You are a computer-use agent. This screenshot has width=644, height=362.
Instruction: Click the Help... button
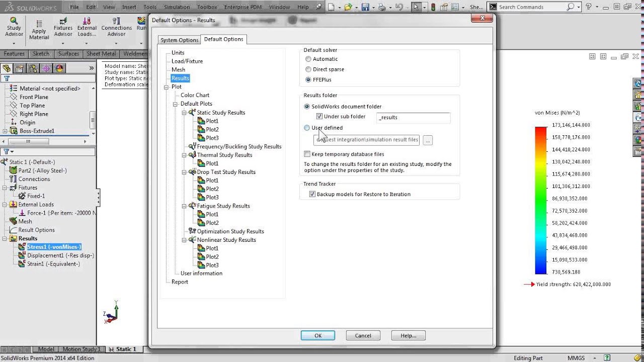(408, 335)
